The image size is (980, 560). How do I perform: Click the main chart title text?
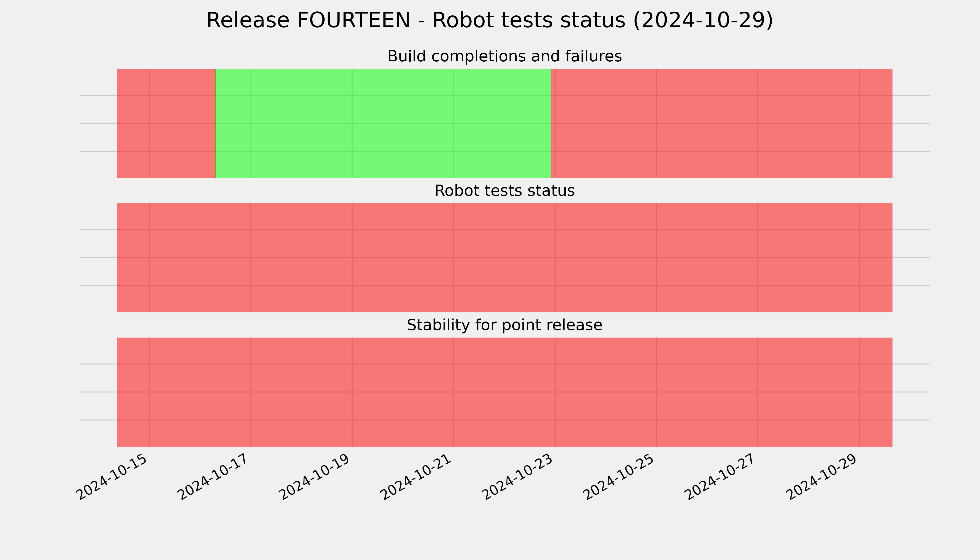click(490, 20)
